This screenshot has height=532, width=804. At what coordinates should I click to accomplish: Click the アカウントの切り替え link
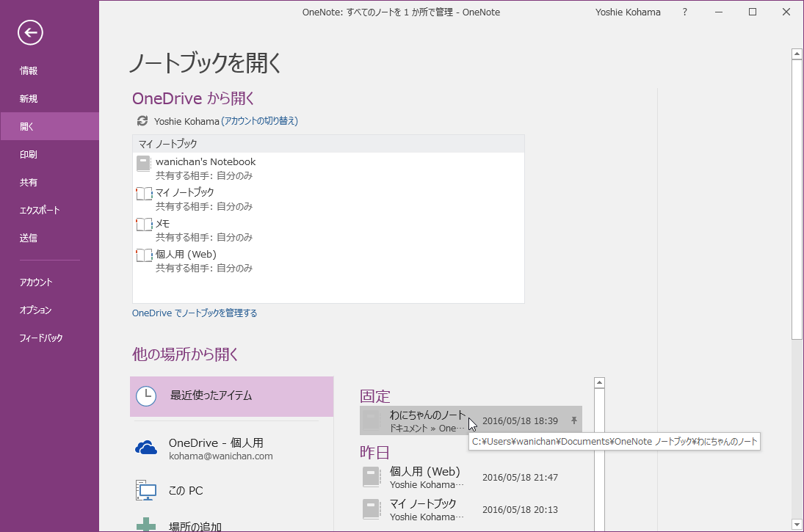pyautogui.click(x=259, y=121)
